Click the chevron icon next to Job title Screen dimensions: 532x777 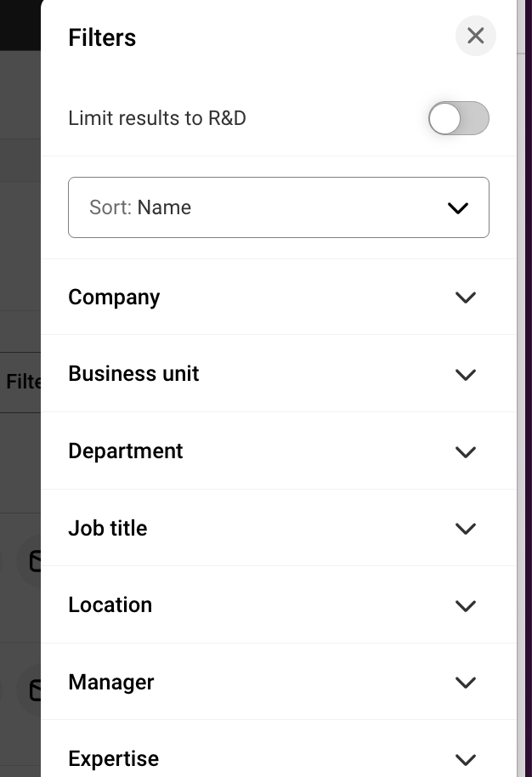tap(465, 529)
